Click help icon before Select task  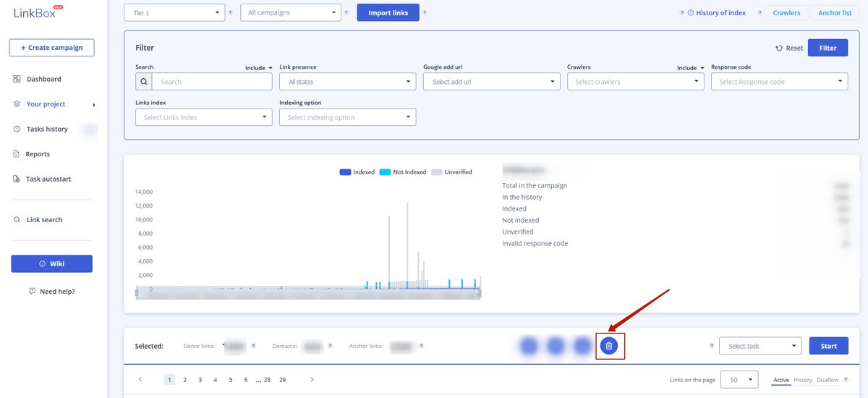tap(712, 346)
